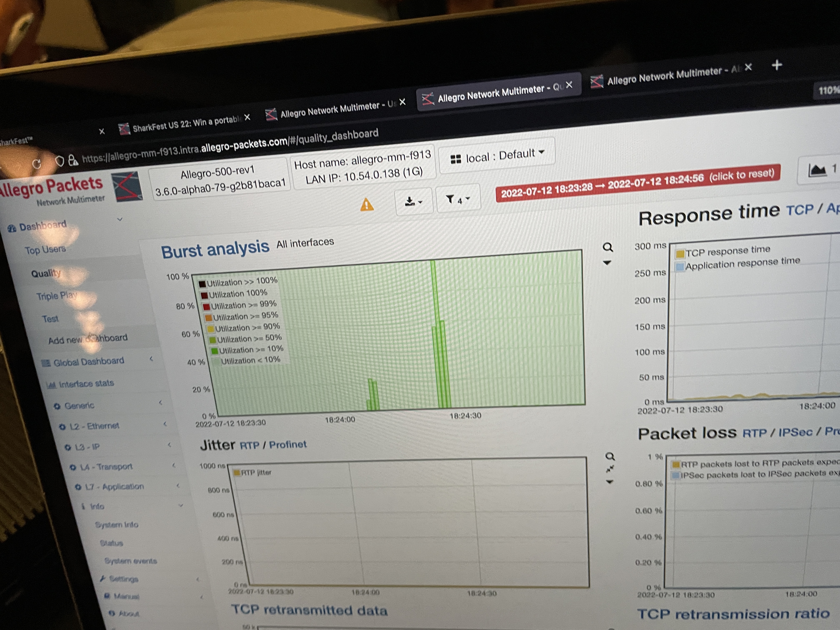Open the RTP jitter link
This screenshot has height=630, width=840.
pyautogui.click(x=249, y=445)
